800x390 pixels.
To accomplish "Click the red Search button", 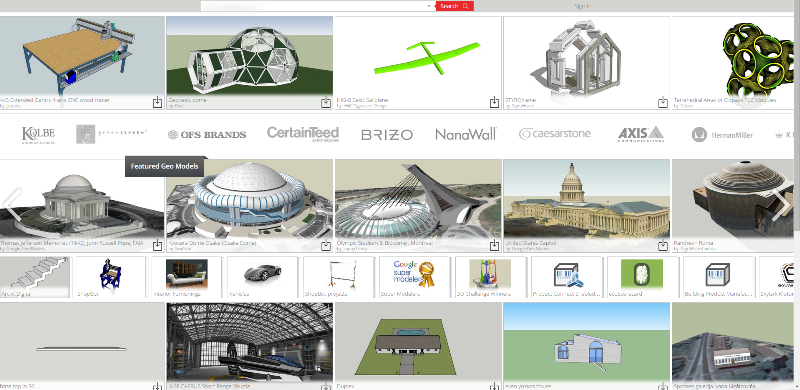I will click(455, 6).
